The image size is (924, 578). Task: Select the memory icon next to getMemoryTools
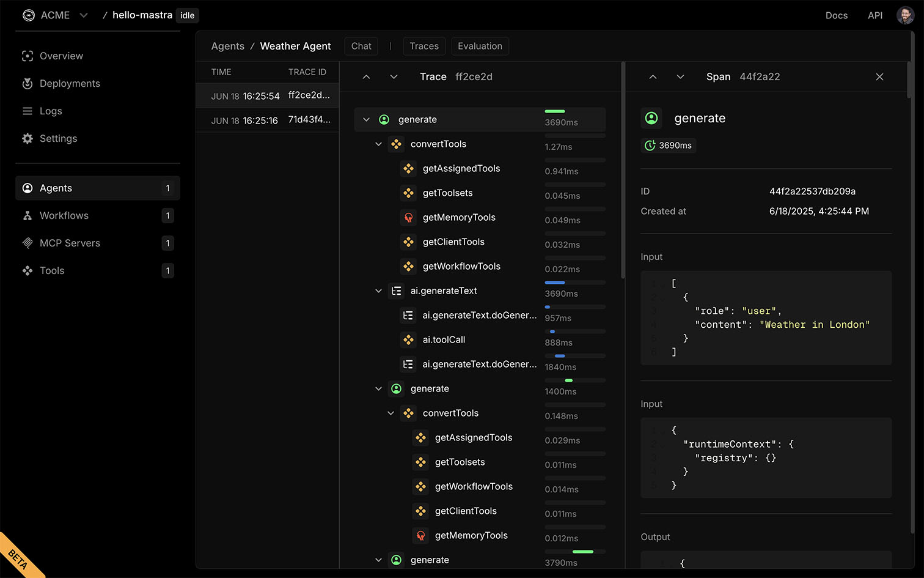[408, 217]
